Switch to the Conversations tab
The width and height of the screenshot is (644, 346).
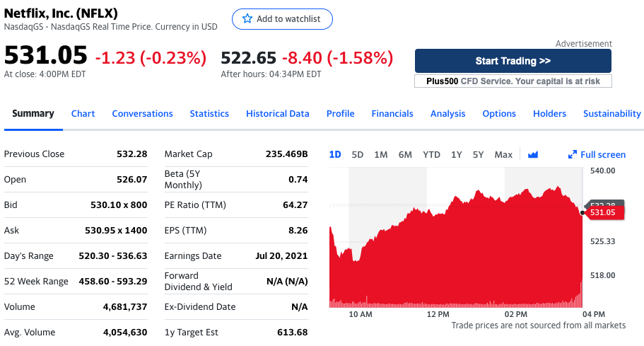(142, 113)
